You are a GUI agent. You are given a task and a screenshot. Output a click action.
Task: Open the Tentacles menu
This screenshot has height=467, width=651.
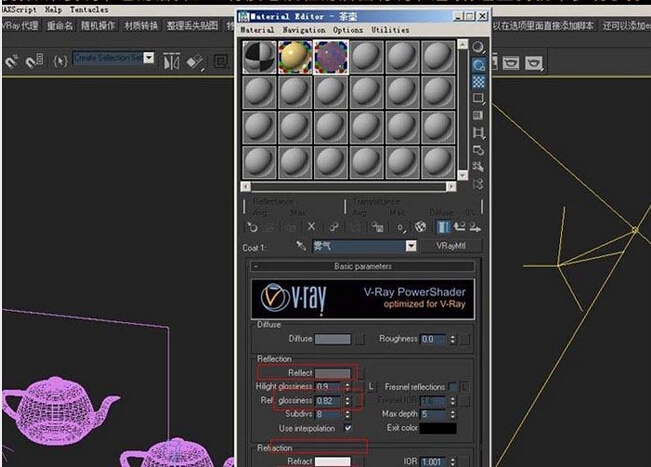(x=89, y=9)
